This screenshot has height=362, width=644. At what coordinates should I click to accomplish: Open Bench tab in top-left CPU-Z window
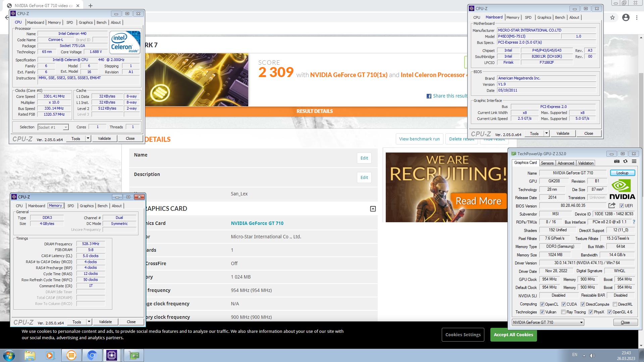[x=101, y=22]
